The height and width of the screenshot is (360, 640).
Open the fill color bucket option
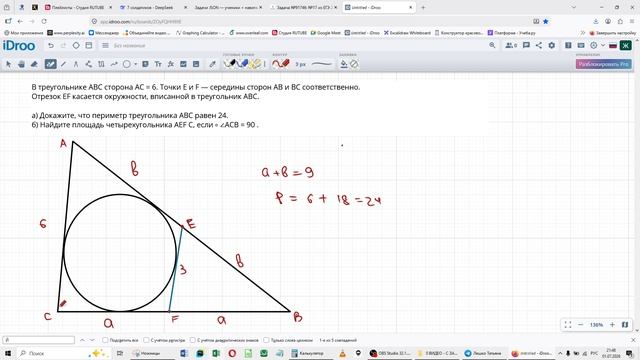coord(344,64)
